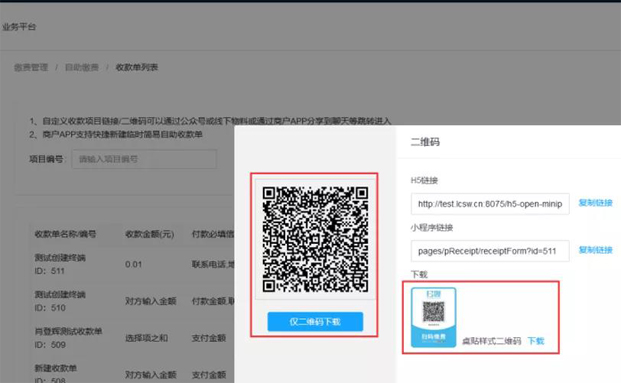
Task: Select the pages/pReceipt mini-program link field
Action: pyautogui.click(x=490, y=251)
